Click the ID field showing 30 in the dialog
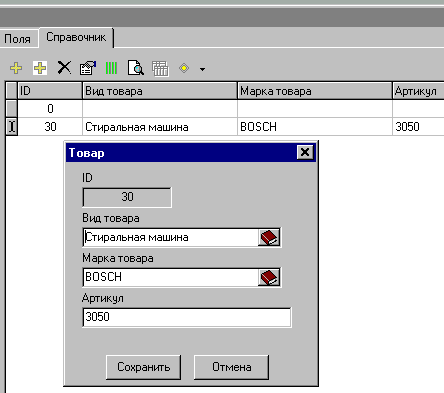 pyautogui.click(x=127, y=197)
